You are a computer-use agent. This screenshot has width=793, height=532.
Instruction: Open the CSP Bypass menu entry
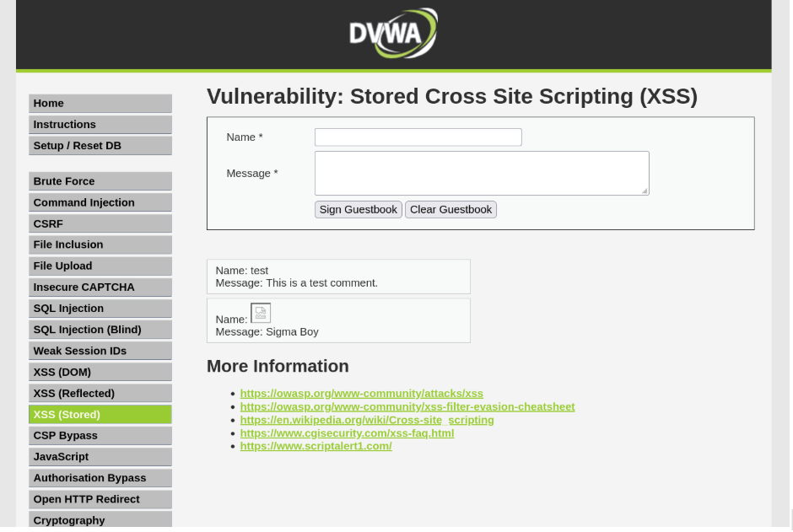[x=100, y=435]
